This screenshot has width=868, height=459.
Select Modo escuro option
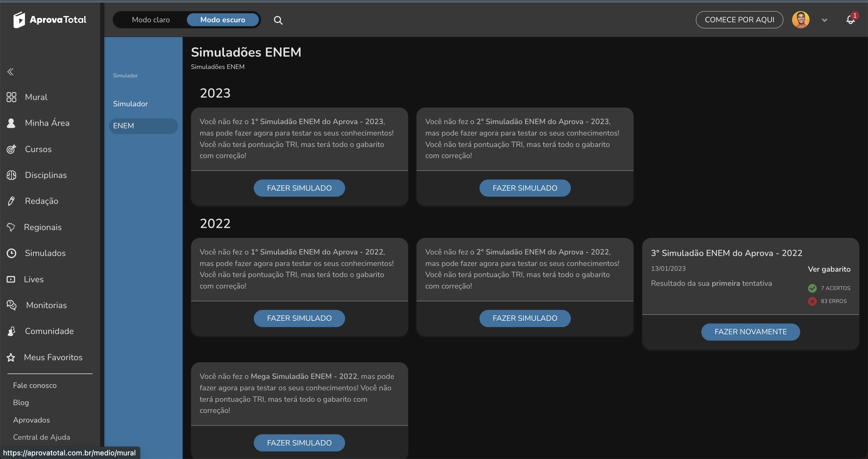pyautogui.click(x=222, y=20)
